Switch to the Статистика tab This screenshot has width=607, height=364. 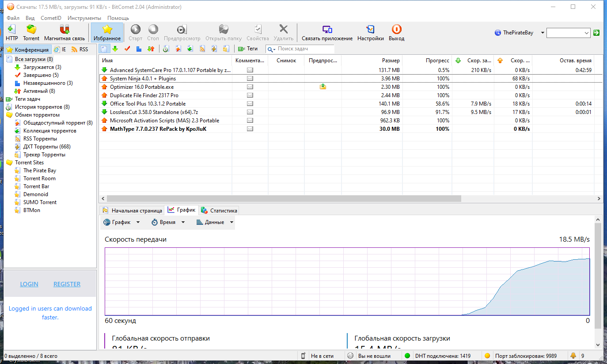(x=219, y=211)
